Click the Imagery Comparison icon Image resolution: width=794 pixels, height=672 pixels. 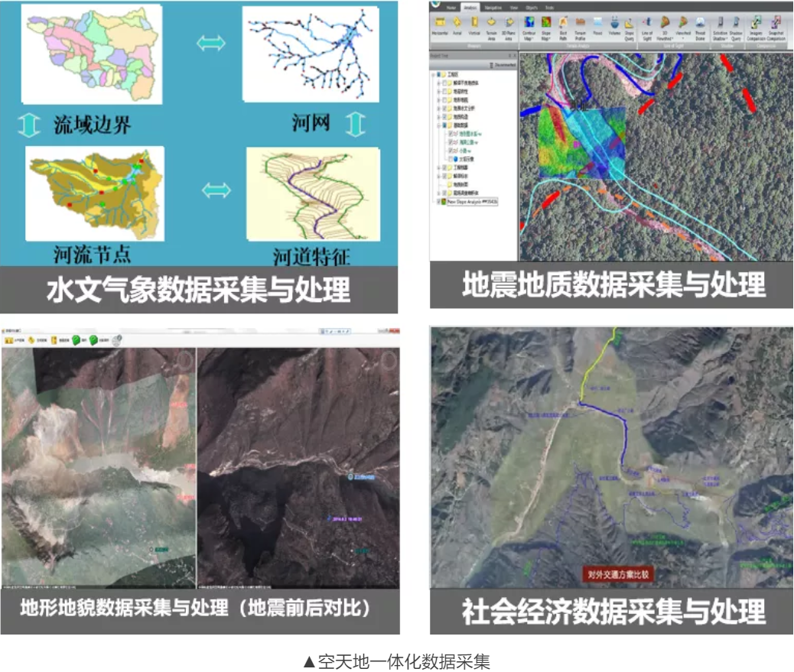coord(755,28)
